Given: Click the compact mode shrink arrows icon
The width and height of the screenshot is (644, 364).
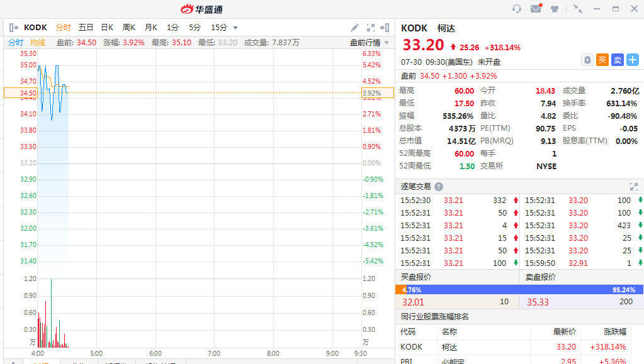Looking at the screenshot, I should tap(577, 9).
